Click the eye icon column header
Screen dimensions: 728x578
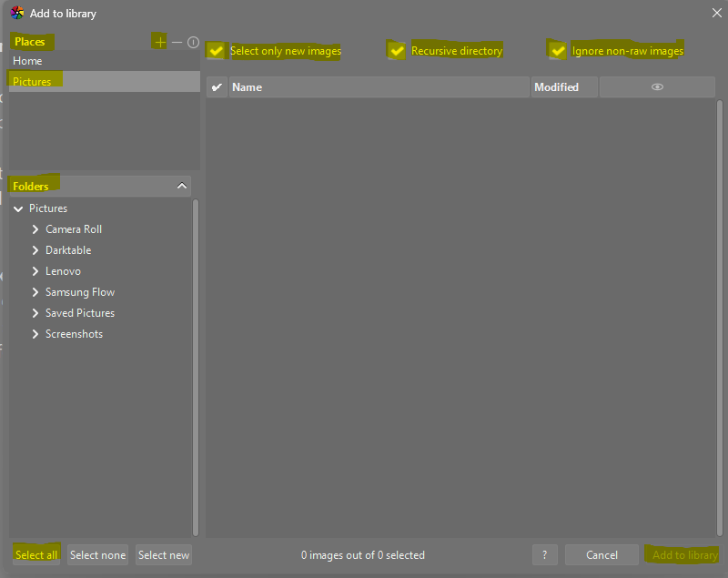point(657,87)
